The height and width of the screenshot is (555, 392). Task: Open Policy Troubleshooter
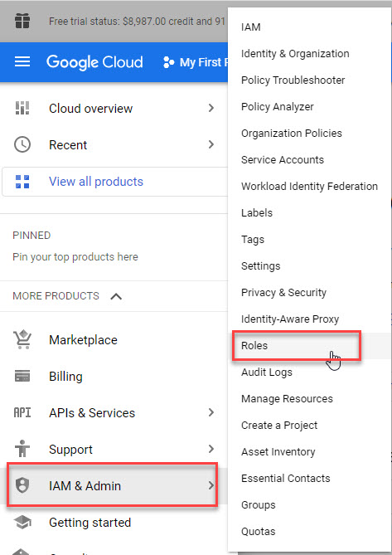point(293,80)
